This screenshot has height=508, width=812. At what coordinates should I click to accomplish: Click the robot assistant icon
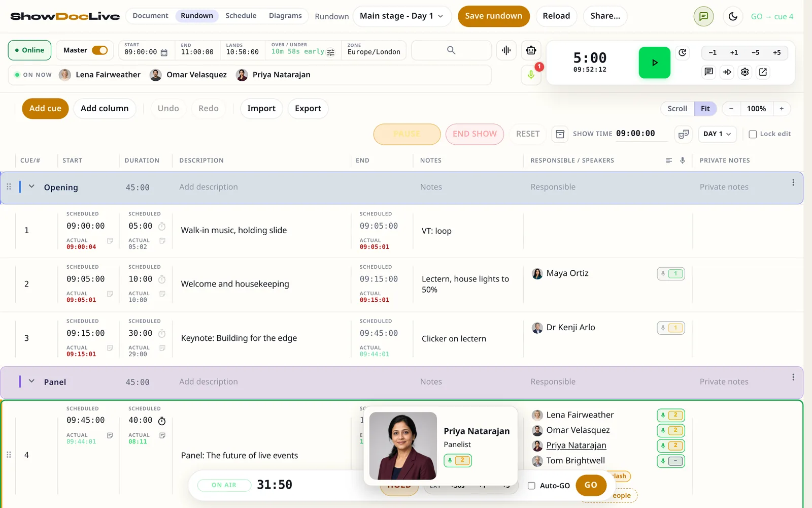coord(531,50)
